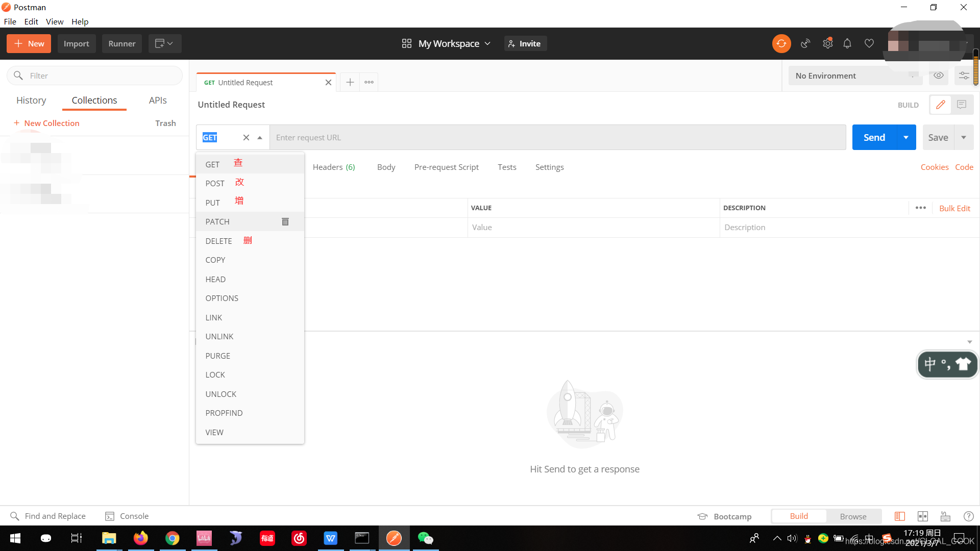Switch to the History tab
980x551 pixels.
click(x=31, y=100)
